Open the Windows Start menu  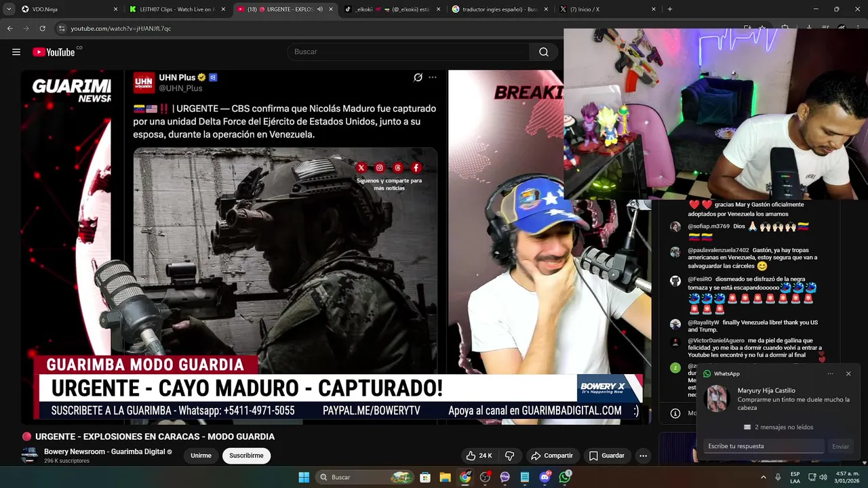click(x=304, y=477)
